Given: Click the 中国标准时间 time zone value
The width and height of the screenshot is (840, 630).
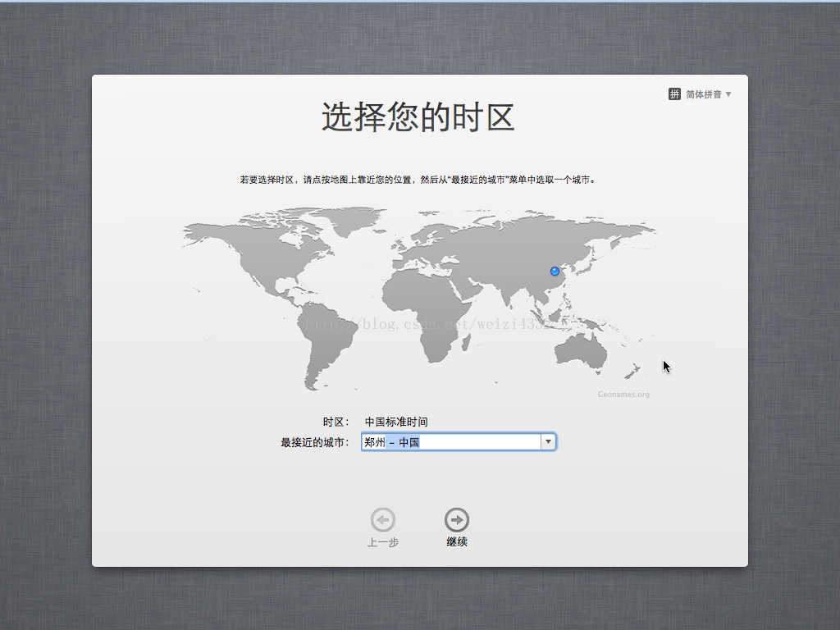Looking at the screenshot, I should (x=396, y=422).
